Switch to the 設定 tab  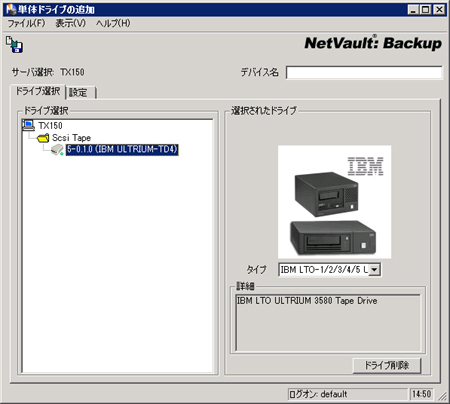pyautogui.click(x=81, y=92)
